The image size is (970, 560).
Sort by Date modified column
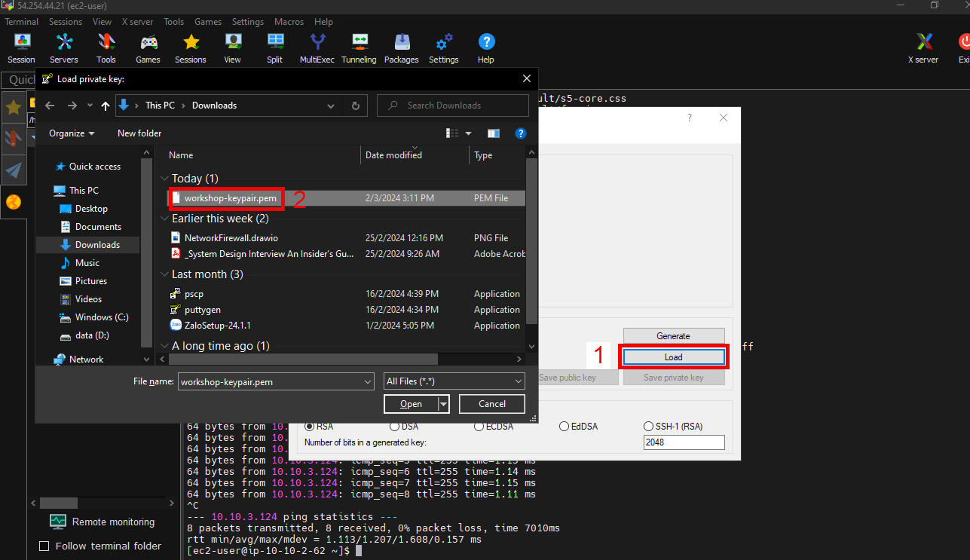393,155
